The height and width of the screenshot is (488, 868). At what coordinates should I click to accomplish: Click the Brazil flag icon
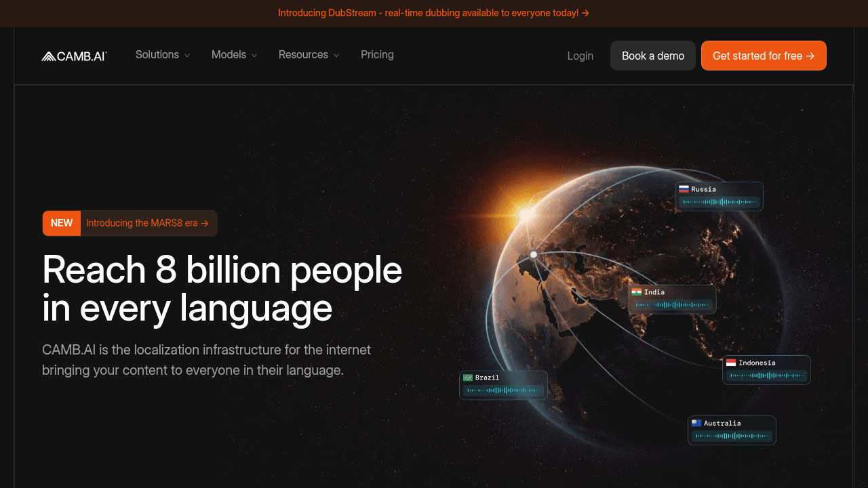tap(468, 378)
